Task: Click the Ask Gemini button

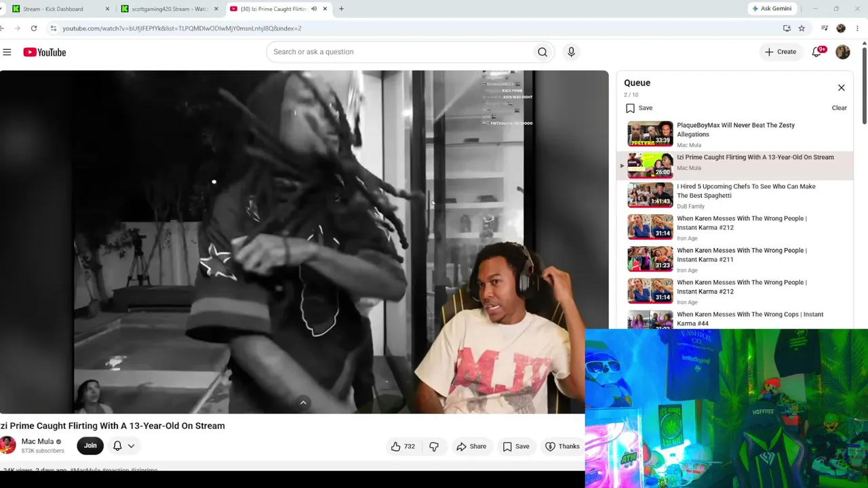Action: (772, 9)
